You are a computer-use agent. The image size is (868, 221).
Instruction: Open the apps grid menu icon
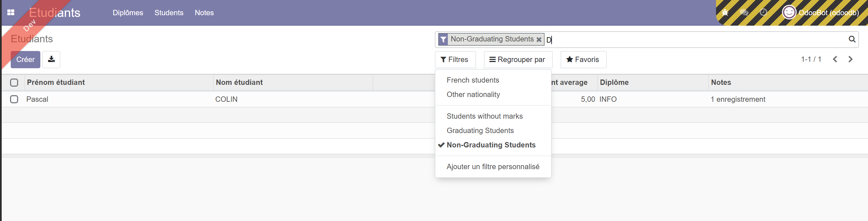[x=11, y=12]
